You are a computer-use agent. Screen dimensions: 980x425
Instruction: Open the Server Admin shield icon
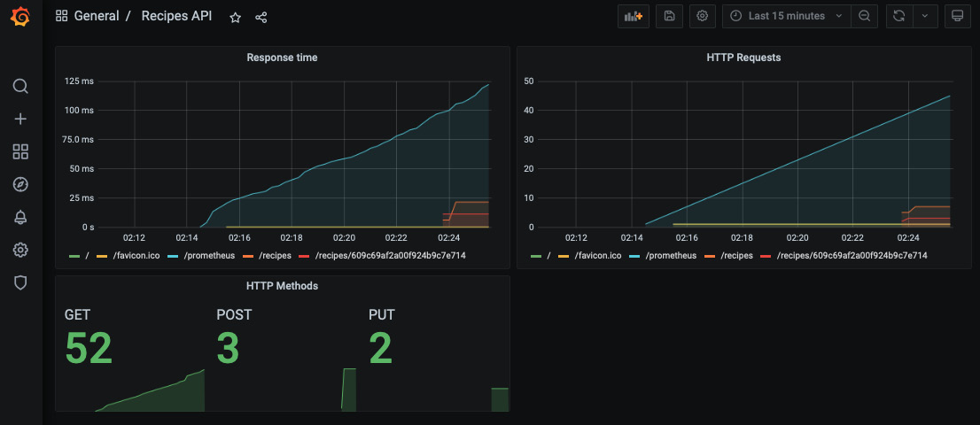[x=20, y=282]
